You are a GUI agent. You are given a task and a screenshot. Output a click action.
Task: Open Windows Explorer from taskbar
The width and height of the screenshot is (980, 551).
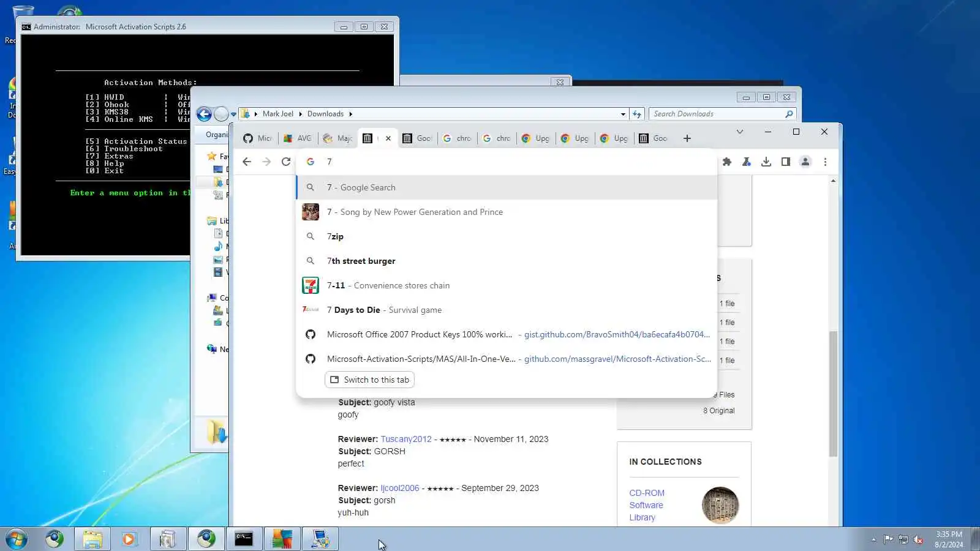coord(92,539)
